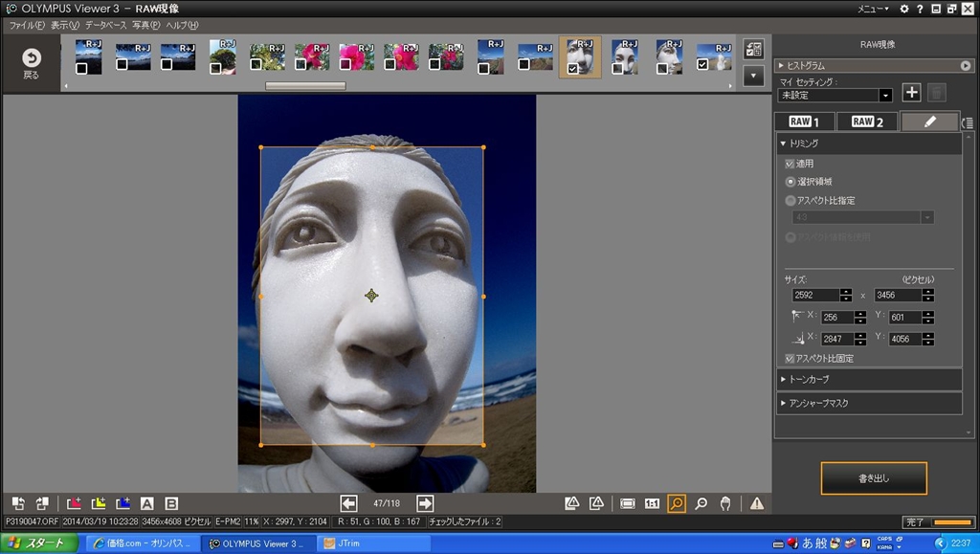The image size is (980, 554).
Task: Select the アスペクト比指定 radio button
Action: pyautogui.click(x=790, y=201)
